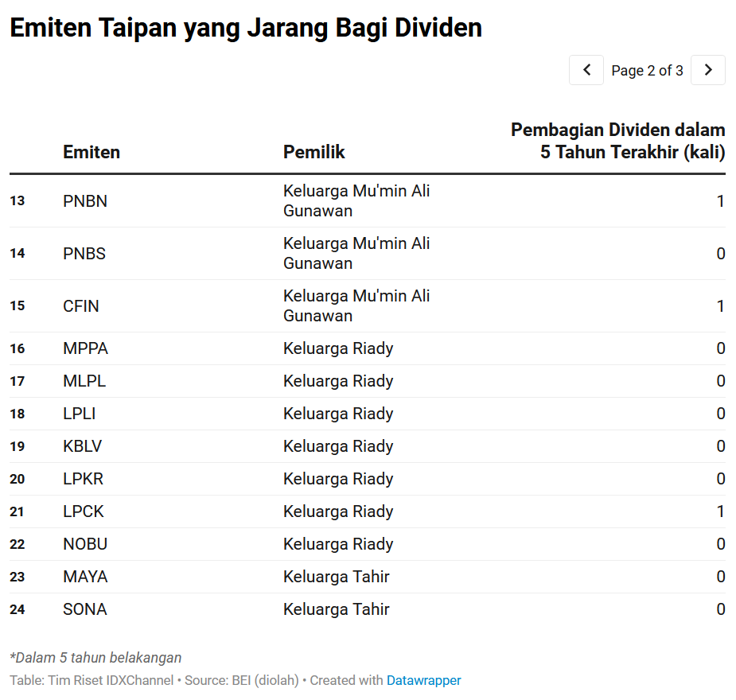736x700 pixels.
Task: Click the 'Source: BEI (diolah)' note
Action: coord(242,680)
